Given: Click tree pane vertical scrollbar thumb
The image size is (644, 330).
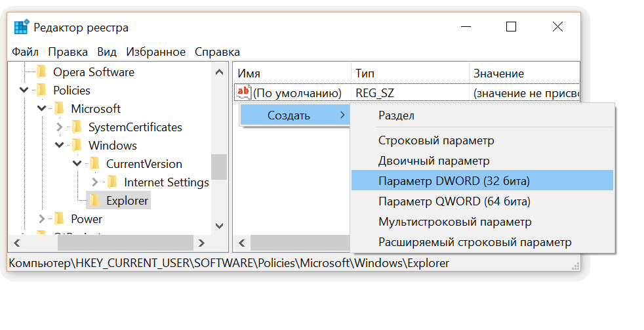Looking at the screenshot, I should (x=219, y=167).
